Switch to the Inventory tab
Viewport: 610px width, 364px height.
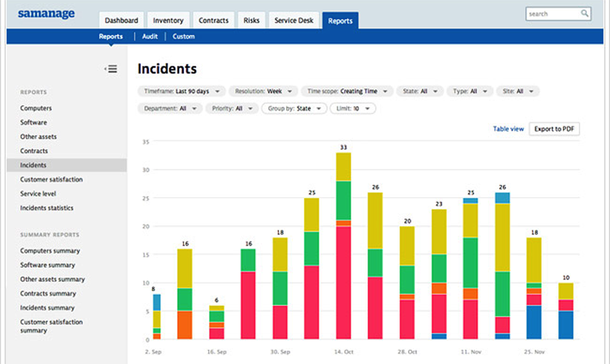tap(168, 21)
